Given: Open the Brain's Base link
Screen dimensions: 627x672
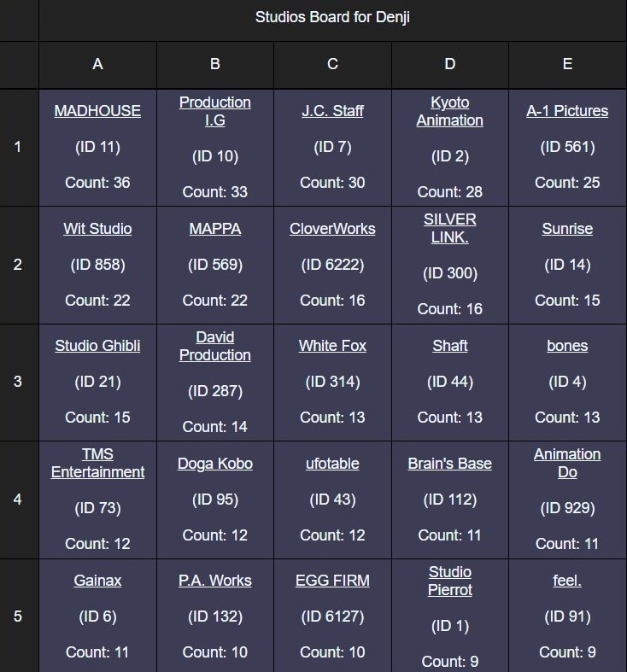Looking at the screenshot, I should point(449,464).
